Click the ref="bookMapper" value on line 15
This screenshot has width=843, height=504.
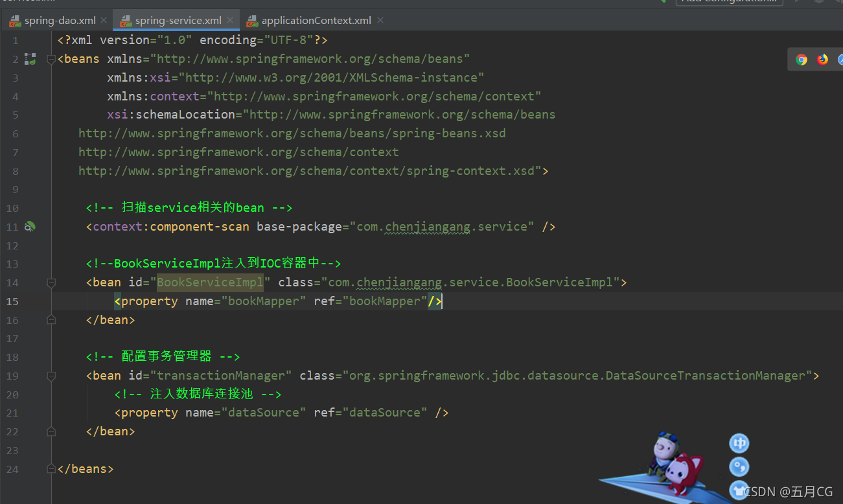371,301
